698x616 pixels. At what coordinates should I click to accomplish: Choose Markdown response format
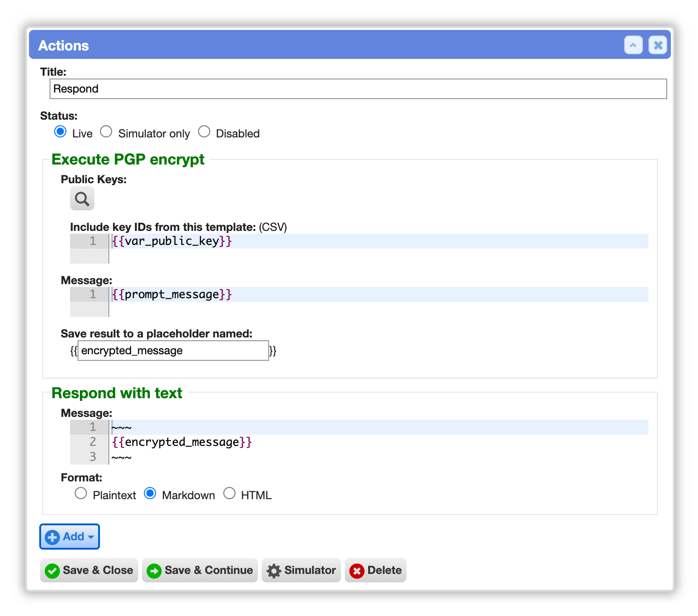(150, 494)
